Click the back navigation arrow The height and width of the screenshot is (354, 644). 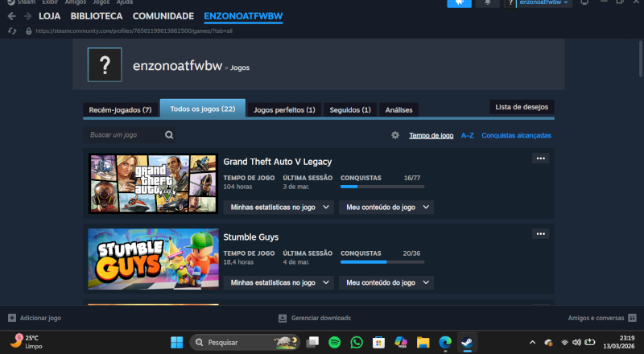pos(11,16)
